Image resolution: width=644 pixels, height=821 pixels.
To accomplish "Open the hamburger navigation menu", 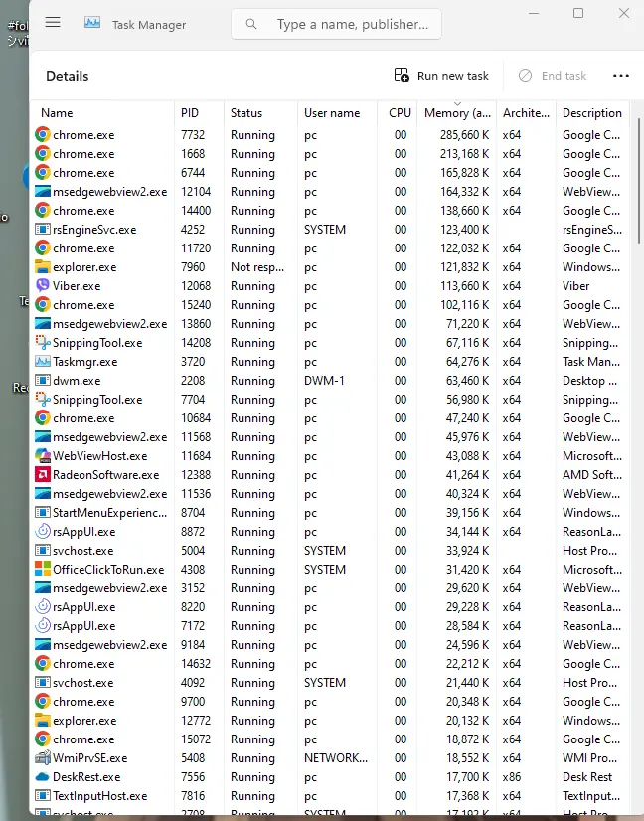I will pyautogui.click(x=53, y=22).
